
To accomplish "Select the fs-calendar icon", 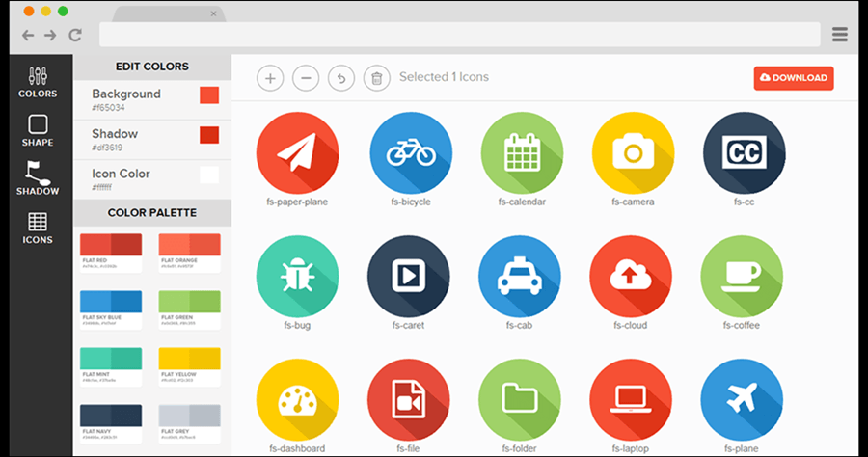I will click(522, 152).
